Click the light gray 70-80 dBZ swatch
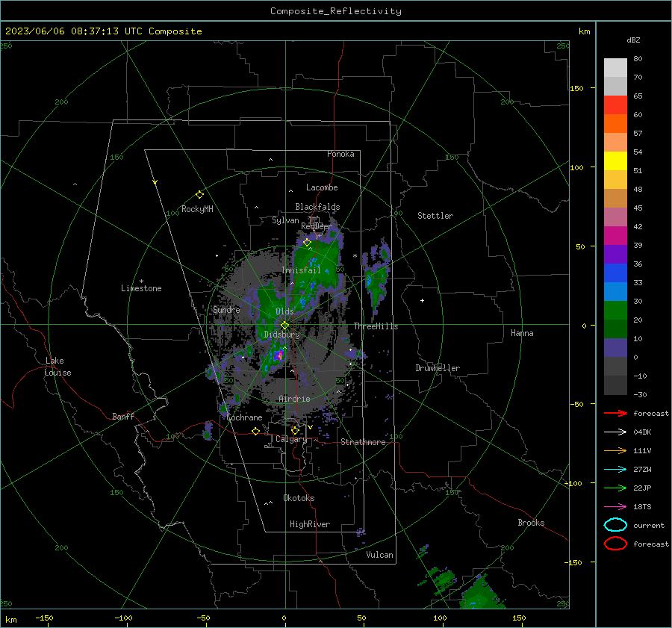 [615, 68]
